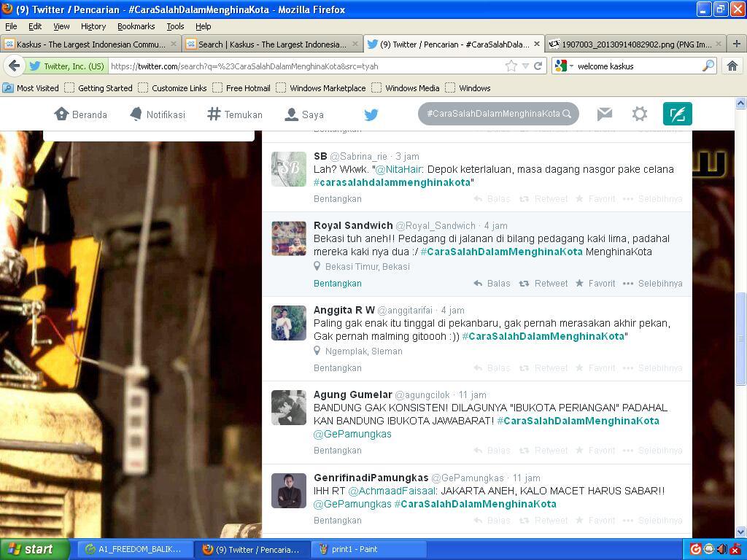Open Free Hotmail bookmark
This screenshot has width=747, height=560.
(x=242, y=87)
